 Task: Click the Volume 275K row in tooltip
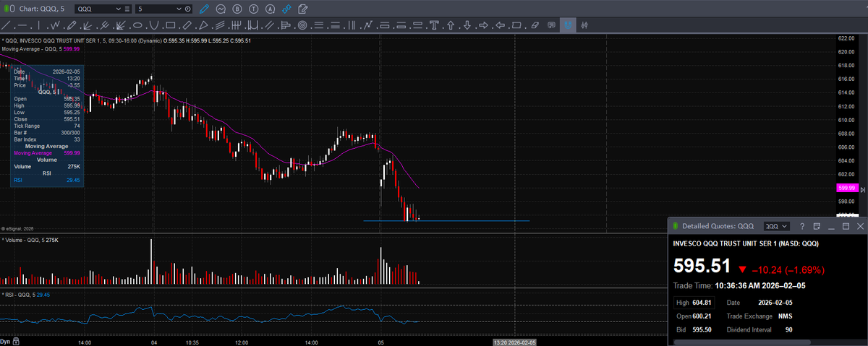47,167
